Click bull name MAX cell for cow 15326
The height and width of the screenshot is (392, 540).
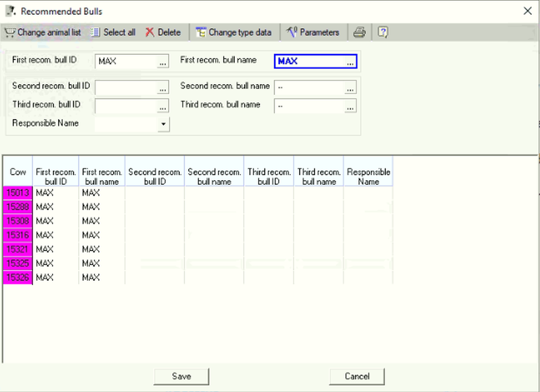click(x=102, y=277)
